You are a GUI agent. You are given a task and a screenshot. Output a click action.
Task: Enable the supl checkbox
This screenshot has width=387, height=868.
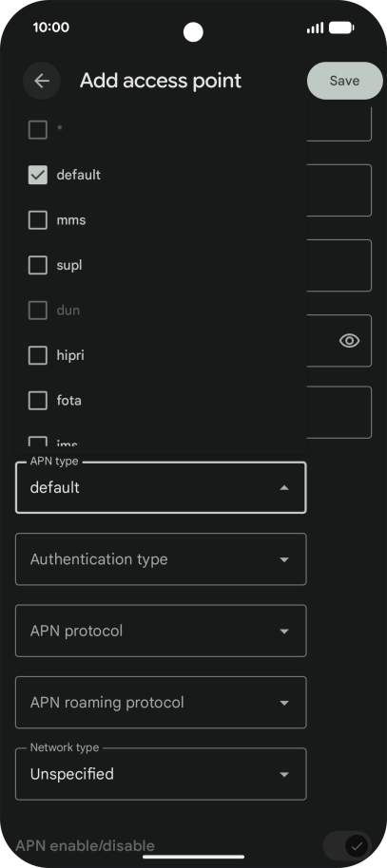click(38, 265)
